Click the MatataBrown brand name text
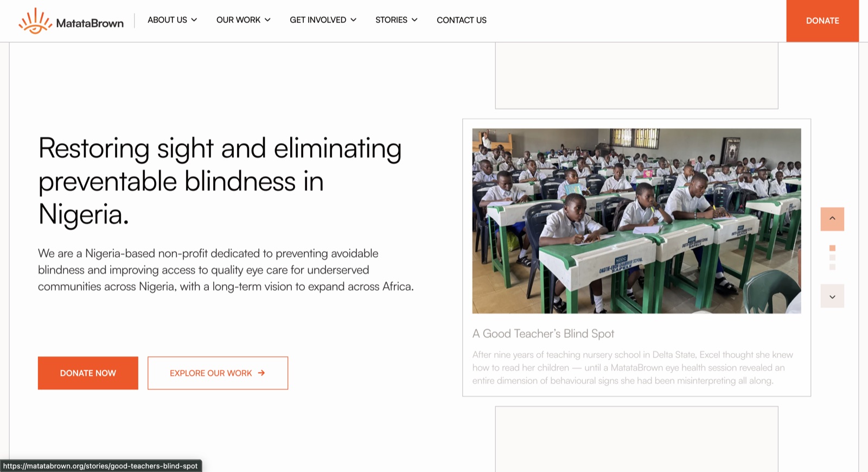 [90, 23]
